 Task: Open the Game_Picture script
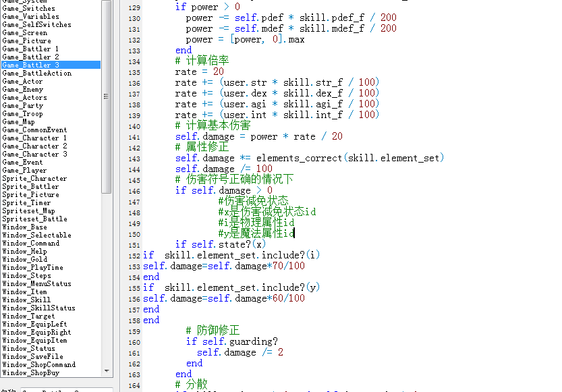26,41
